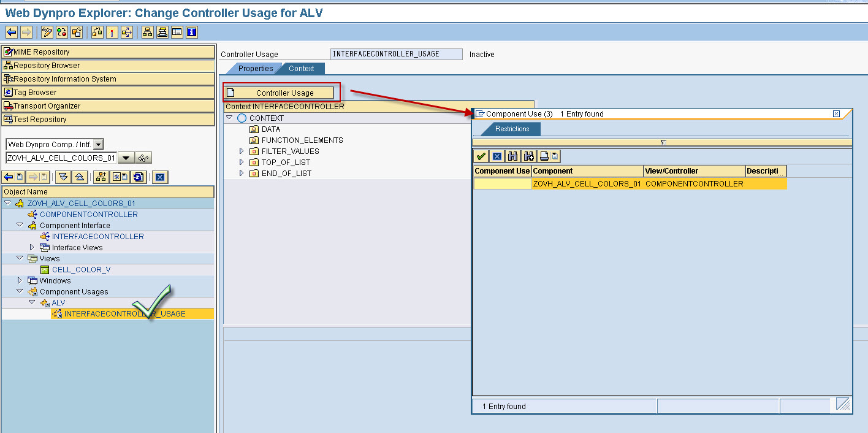Expand the TOP_OF_LIST context node

coord(241,162)
